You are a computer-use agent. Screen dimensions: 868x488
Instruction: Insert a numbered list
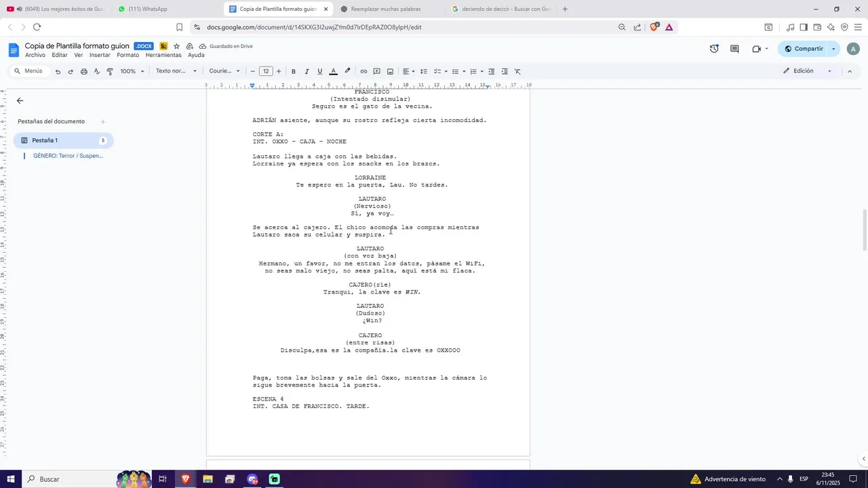[x=473, y=71]
